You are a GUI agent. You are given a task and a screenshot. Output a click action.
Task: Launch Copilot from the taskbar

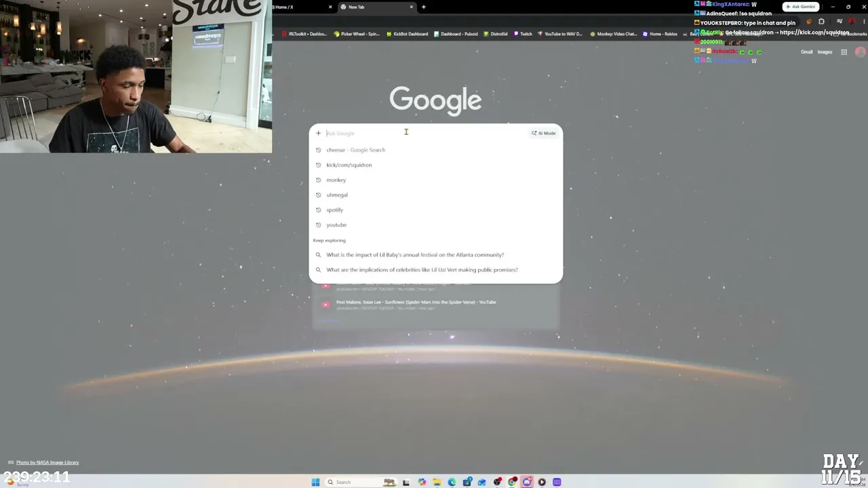click(422, 482)
